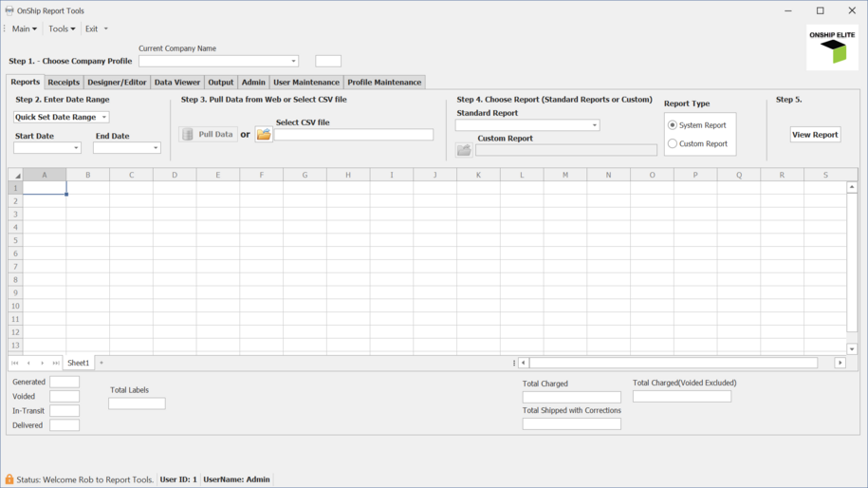Click the lock icon in status bar
The image size is (868, 488).
9,479
